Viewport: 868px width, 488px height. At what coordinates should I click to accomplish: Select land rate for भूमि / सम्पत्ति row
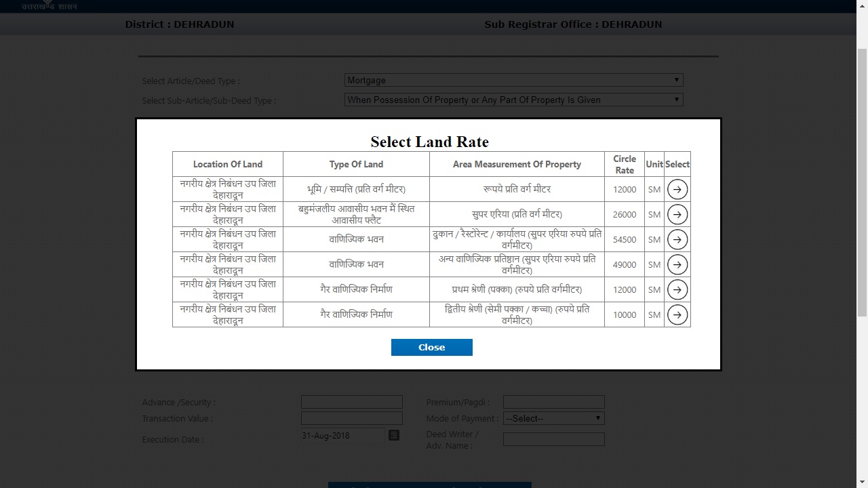(677, 189)
